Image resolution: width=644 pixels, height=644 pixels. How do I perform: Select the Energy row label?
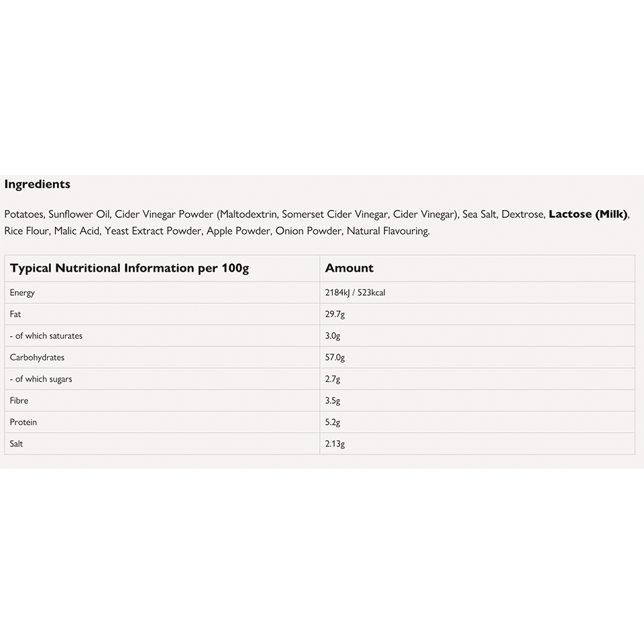tap(22, 292)
